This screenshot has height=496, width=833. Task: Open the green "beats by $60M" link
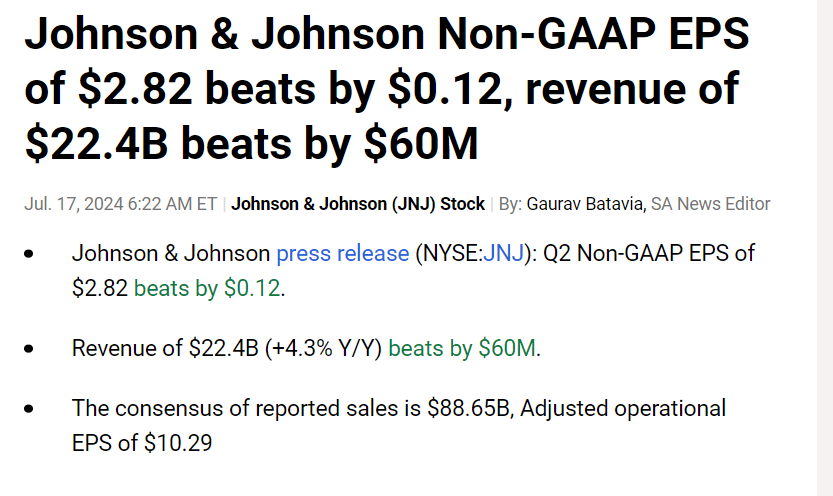coord(462,349)
